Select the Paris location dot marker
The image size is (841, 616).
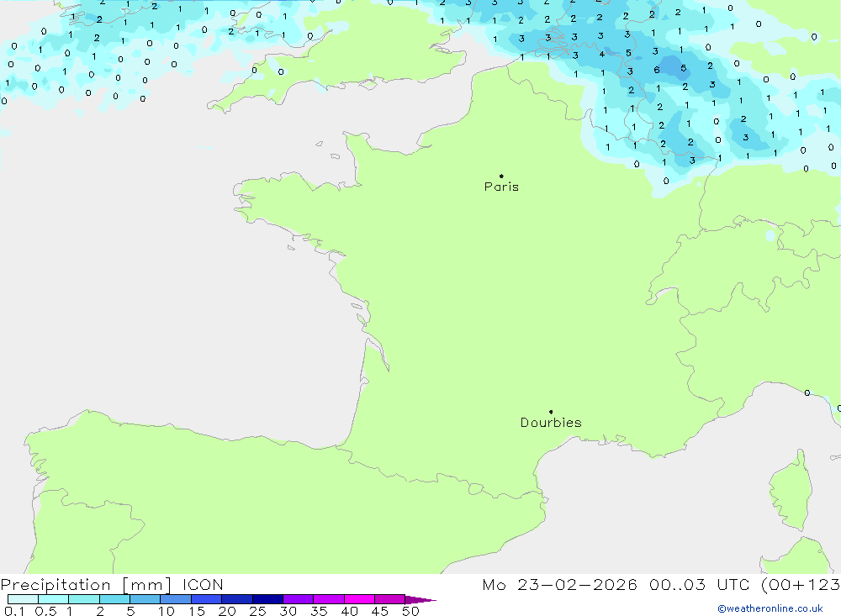(x=501, y=176)
